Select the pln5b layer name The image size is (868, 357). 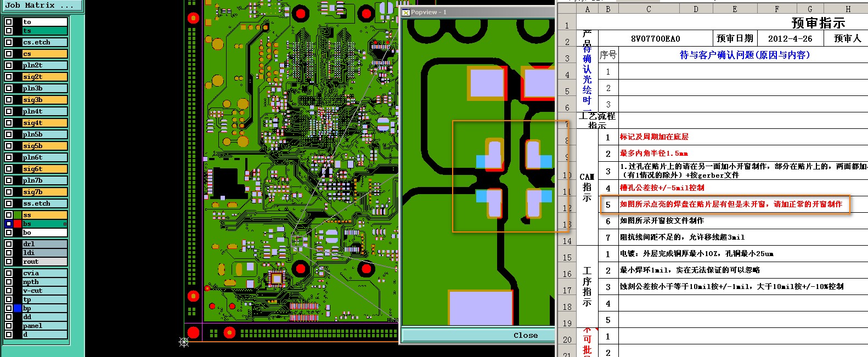(45, 134)
